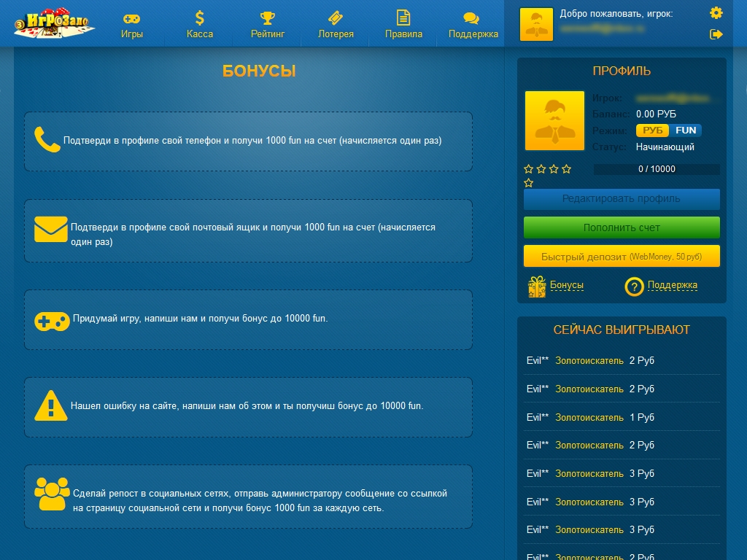Image resolution: width=747 pixels, height=560 pixels.
Task: Click the phone confirmation bonus icon
Action: pyautogui.click(x=47, y=139)
